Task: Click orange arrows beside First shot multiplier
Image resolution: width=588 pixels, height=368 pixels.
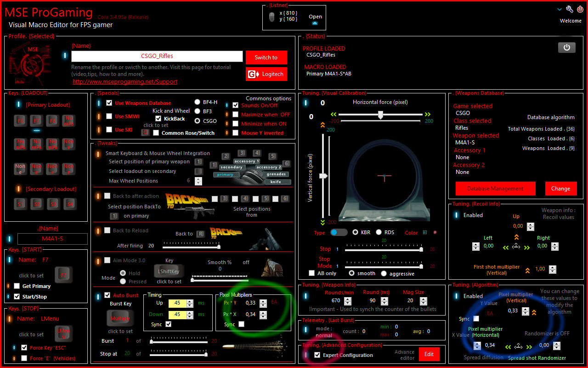Action: coord(527,270)
